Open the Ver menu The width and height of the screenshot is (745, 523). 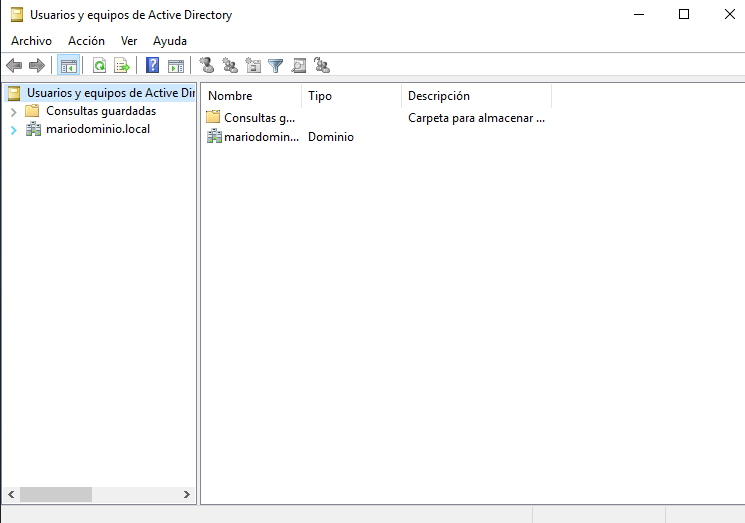tap(129, 41)
